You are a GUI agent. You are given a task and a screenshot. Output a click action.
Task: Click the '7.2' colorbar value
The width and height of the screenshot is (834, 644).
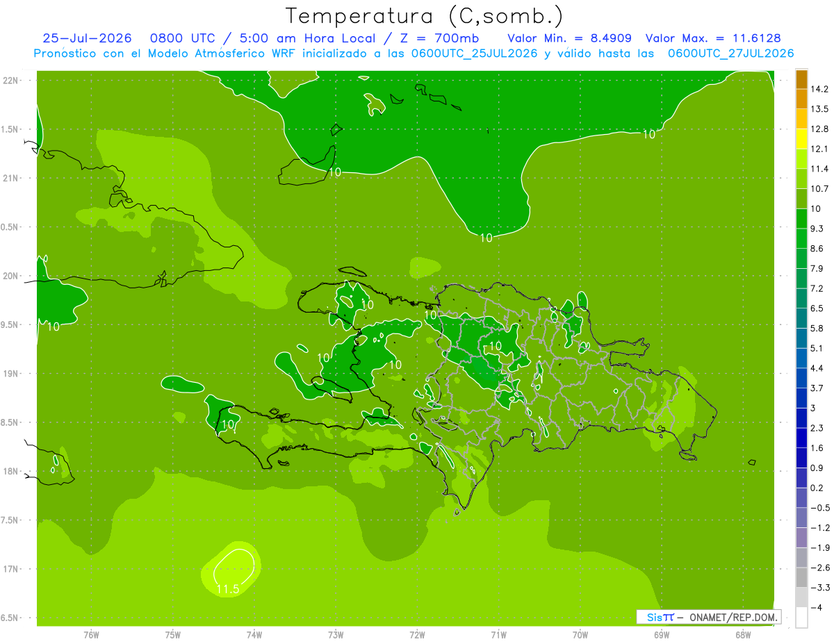(817, 288)
